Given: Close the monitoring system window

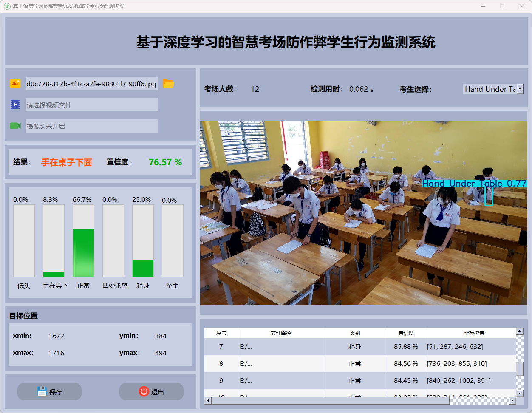Looking at the screenshot, I should (x=521, y=6).
